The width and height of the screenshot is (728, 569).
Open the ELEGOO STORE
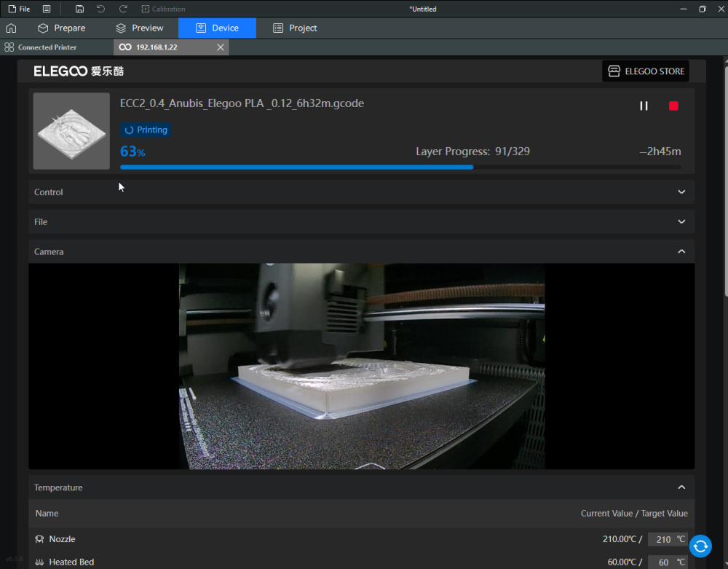[645, 71]
